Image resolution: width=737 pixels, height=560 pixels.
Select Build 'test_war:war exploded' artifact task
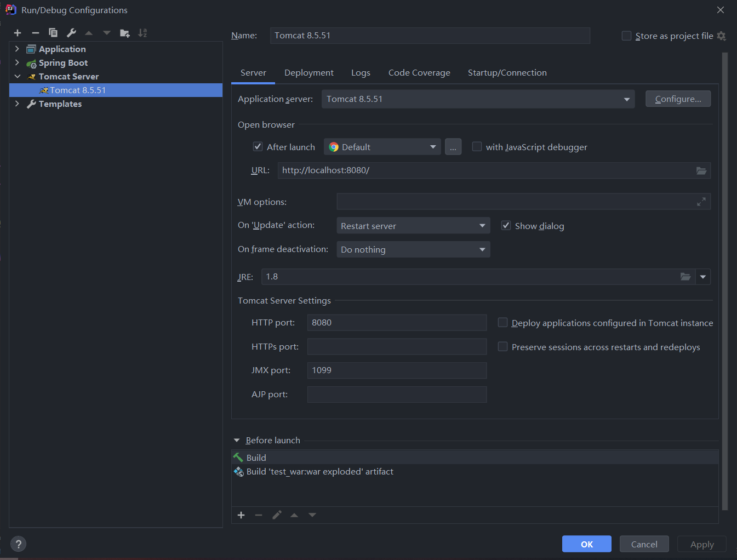coord(475,472)
